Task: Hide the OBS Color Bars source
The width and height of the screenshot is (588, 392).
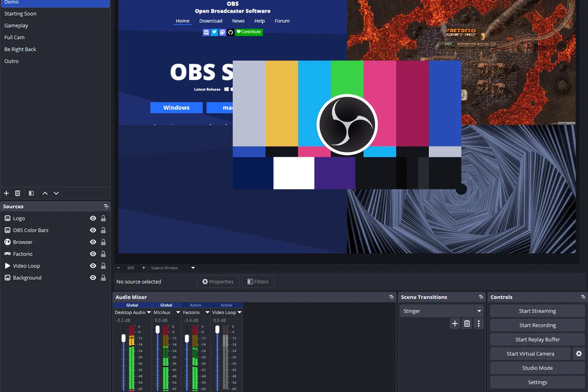Action: coord(93,230)
